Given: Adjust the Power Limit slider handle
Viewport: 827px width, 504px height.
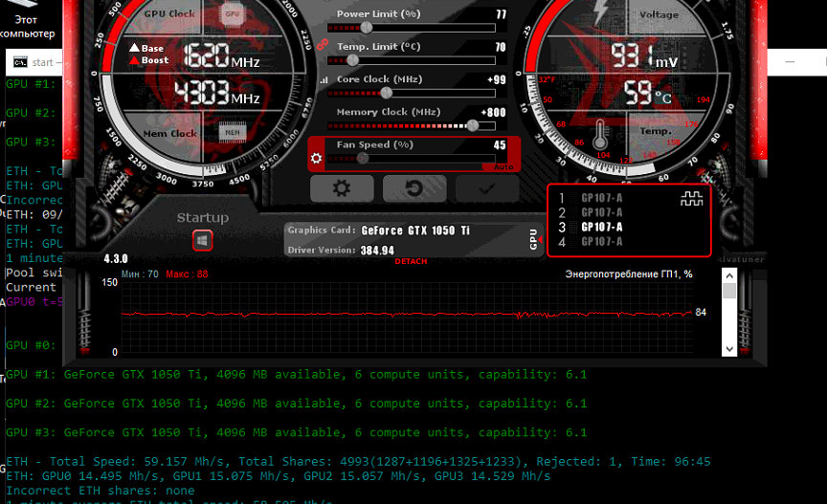Looking at the screenshot, I should coord(366,28).
